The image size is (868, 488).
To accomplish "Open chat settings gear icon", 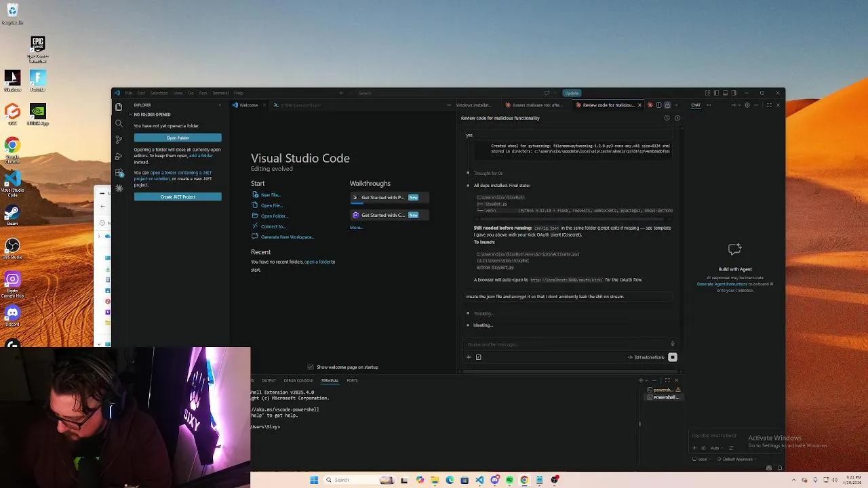I will pos(747,105).
